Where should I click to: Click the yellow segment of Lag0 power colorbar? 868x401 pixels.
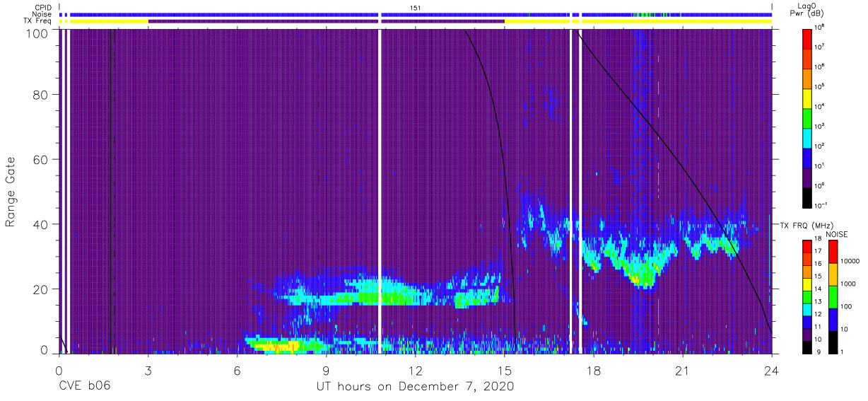pos(808,98)
